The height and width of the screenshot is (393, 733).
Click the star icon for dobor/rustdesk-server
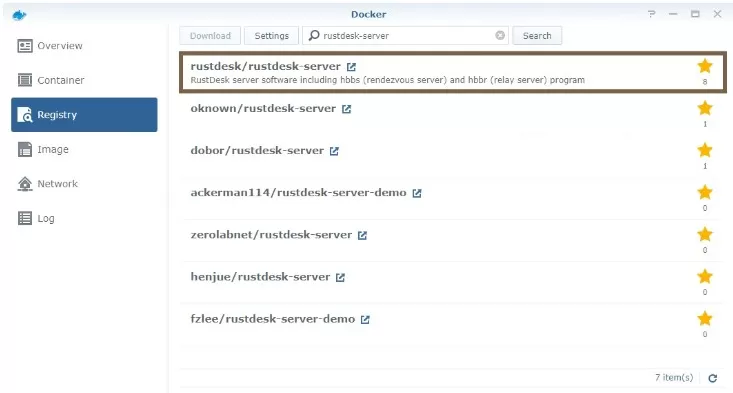point(704,150)
